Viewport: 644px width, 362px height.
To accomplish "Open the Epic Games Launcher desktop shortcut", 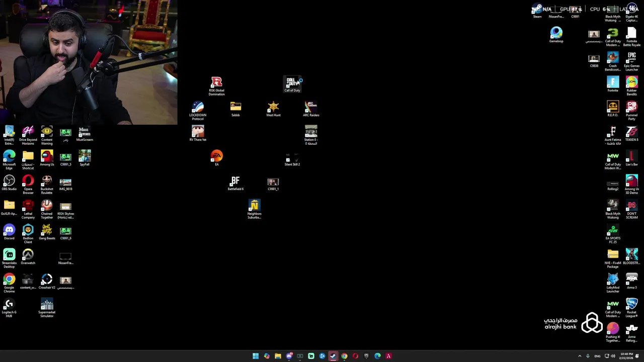I will tap(632, 62).
